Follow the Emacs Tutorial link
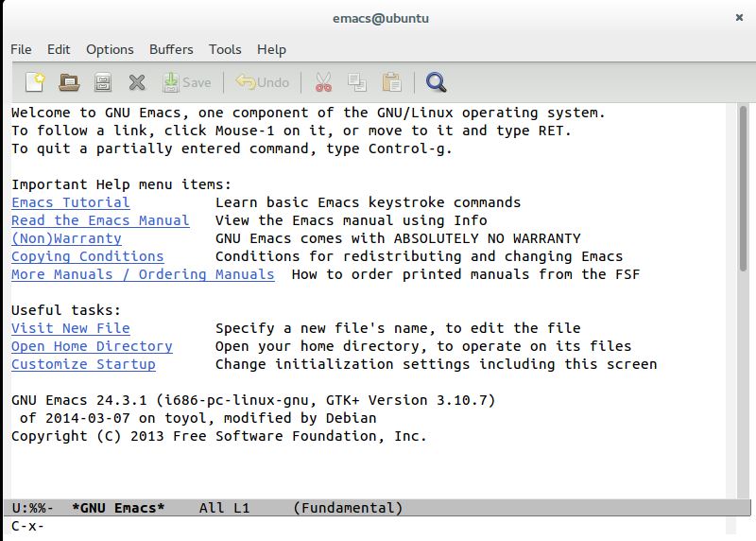The height and width of the screenshot is (541, 756). (71, 202)
